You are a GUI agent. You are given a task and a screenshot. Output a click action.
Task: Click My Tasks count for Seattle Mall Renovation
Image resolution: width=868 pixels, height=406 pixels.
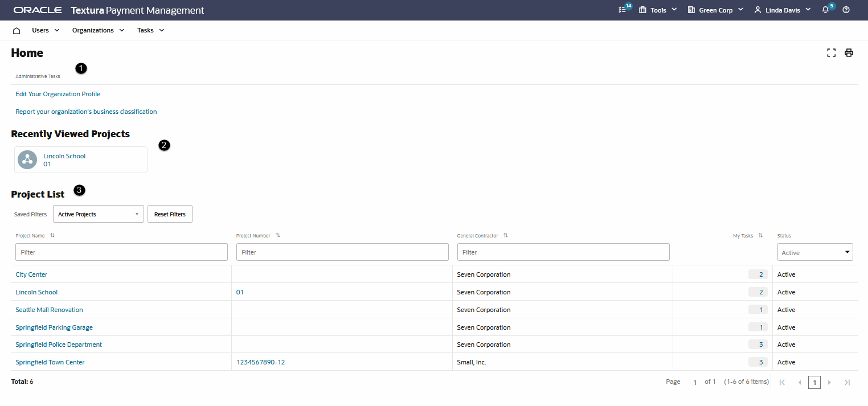[x=758, y=310]
